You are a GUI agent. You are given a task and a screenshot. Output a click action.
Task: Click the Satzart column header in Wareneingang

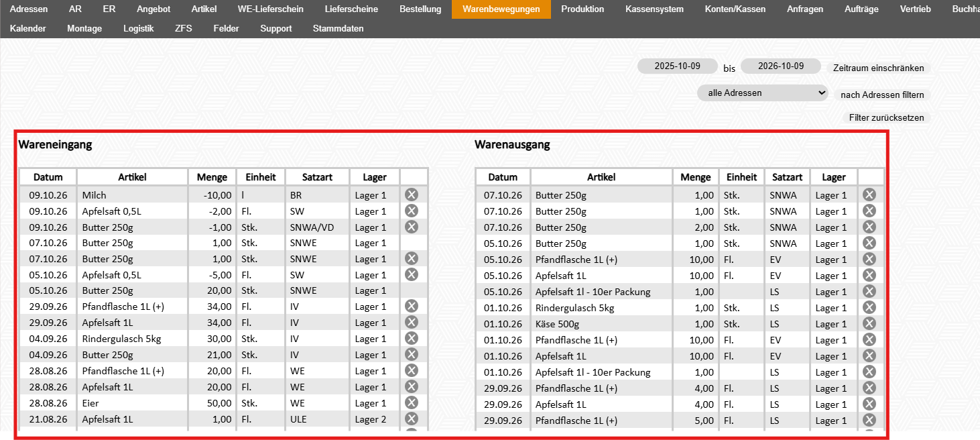coord(317,177)
